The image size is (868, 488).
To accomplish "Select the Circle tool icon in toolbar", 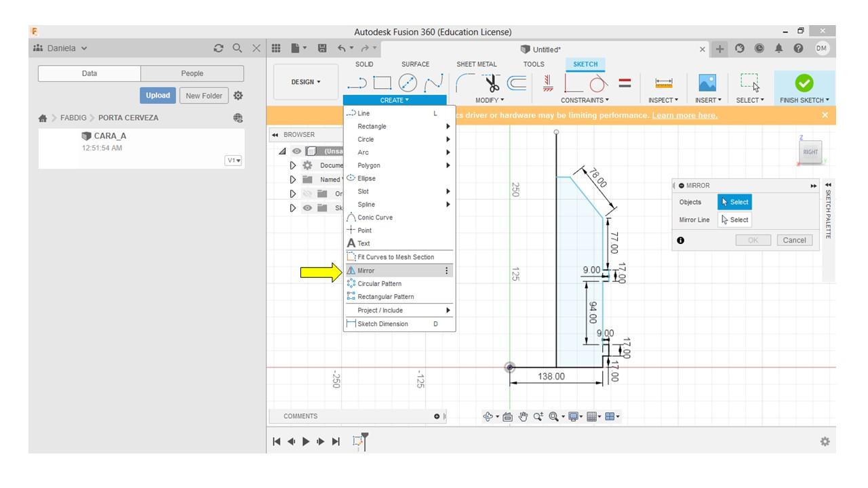I will pyautogui.click(x=408, y=83).
